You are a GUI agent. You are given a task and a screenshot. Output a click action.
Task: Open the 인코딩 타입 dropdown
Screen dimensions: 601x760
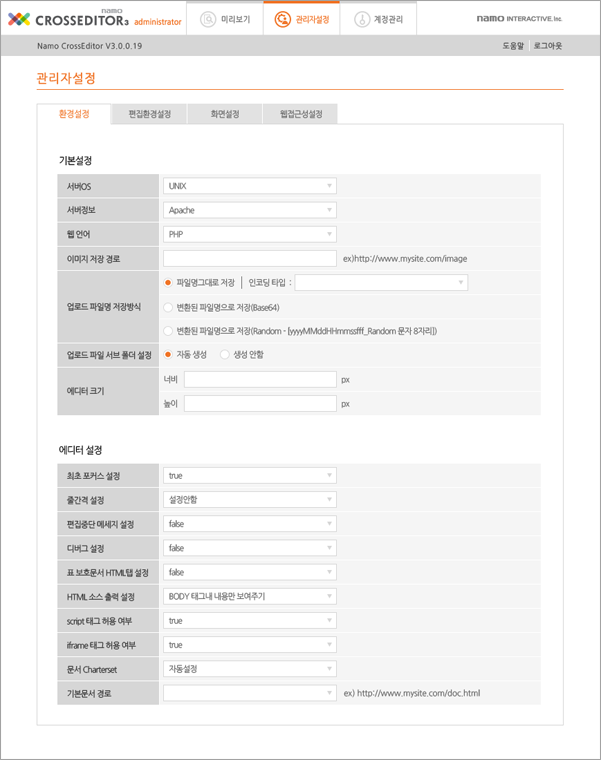pyautogui.click(x=381, y=283)
